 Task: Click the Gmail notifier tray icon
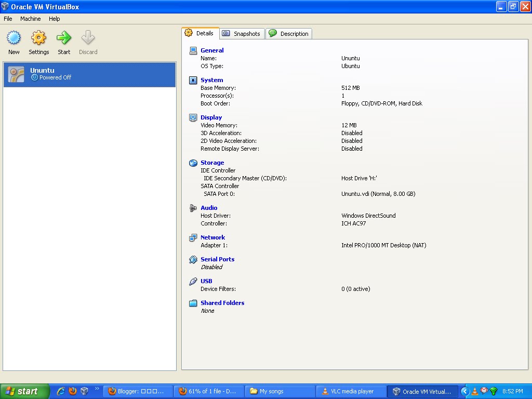coord(484,391)
